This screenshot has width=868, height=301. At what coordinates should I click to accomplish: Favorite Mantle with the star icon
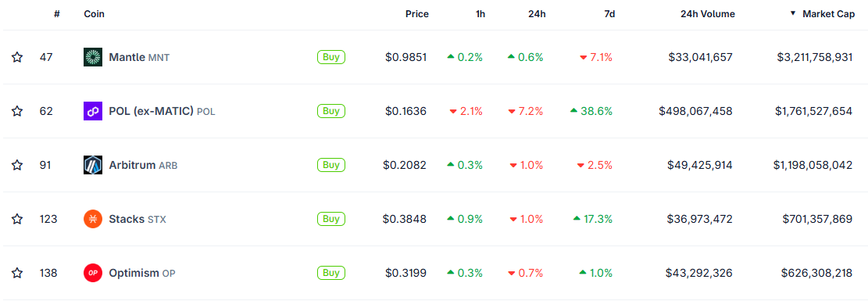pos(17,57)
